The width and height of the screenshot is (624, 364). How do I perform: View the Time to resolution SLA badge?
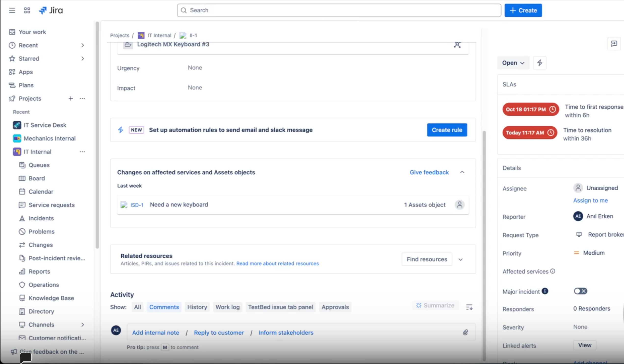(x=530, y=132)
